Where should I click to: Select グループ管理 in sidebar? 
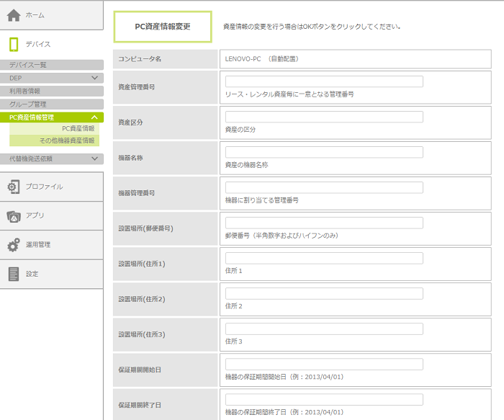coord(28,104)
